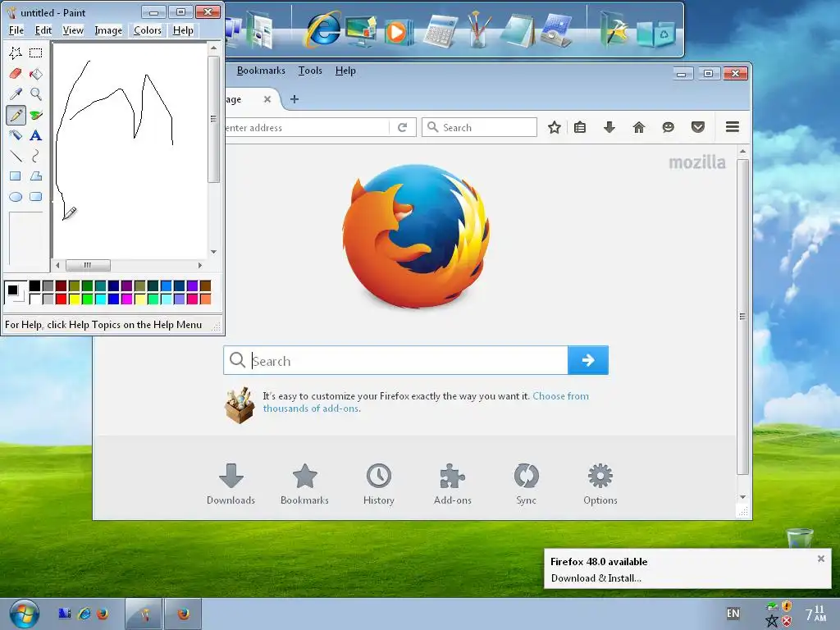Open Firefox Help menu
This screenshot has height=630, width=840.
tap(345, 71)
